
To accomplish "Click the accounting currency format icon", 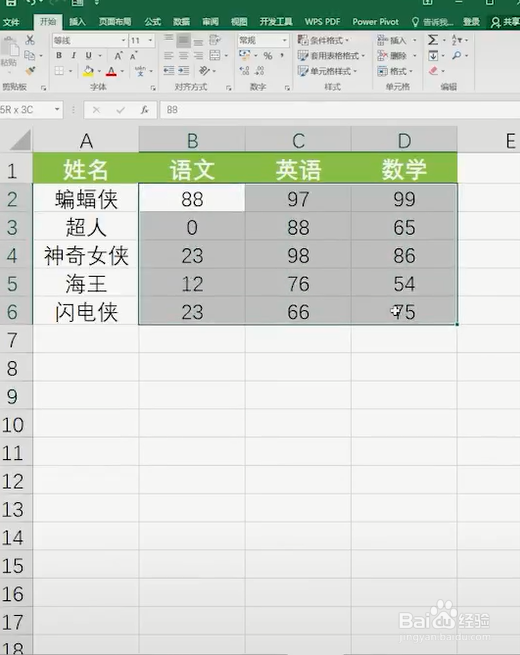I will pyautogui.click(x=244, y=55).
